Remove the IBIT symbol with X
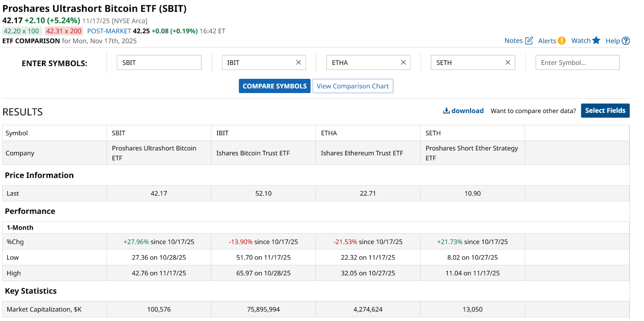 pos(298,62)
